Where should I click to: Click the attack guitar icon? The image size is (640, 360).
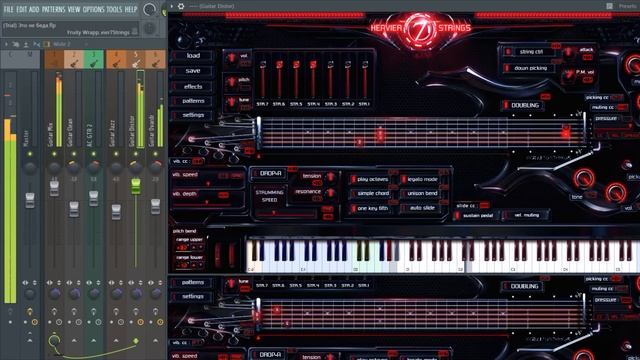[569, 52]
